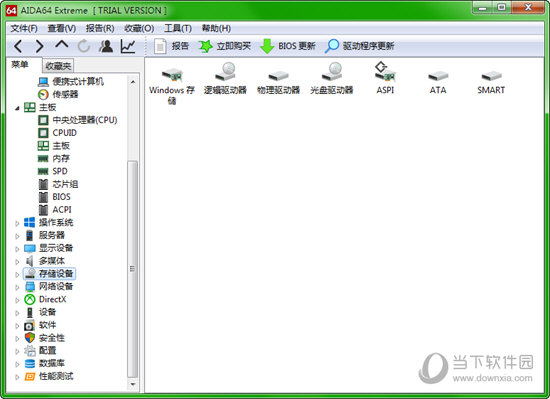Open the 帮助(H) menu
The width and height of the screenshot is (550, 399).
tap(216, 28)
